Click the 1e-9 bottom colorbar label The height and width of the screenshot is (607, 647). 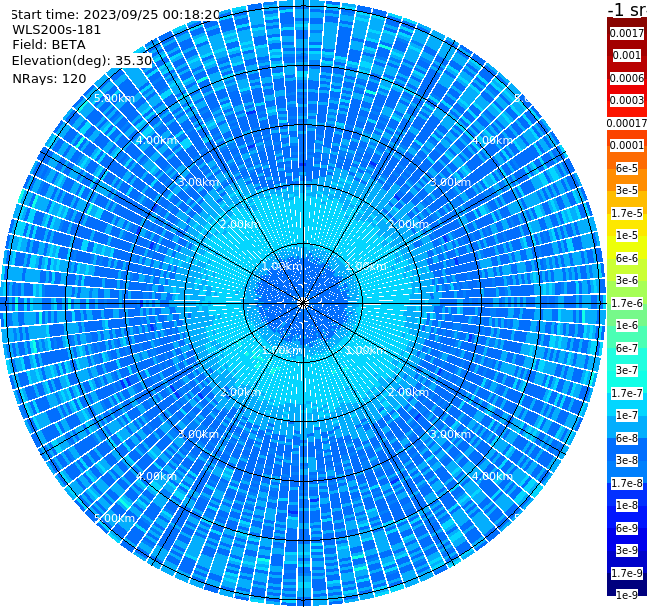pos(626,595)
